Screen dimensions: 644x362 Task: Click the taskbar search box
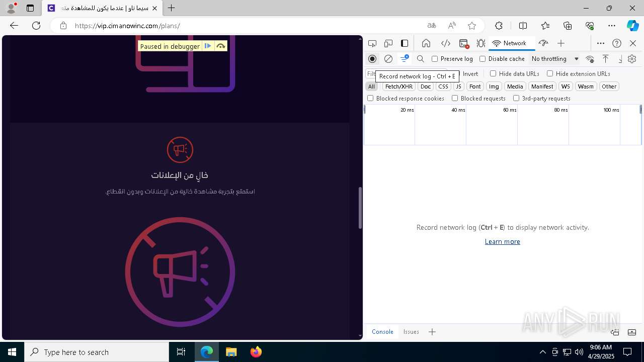tap(97, 352)
